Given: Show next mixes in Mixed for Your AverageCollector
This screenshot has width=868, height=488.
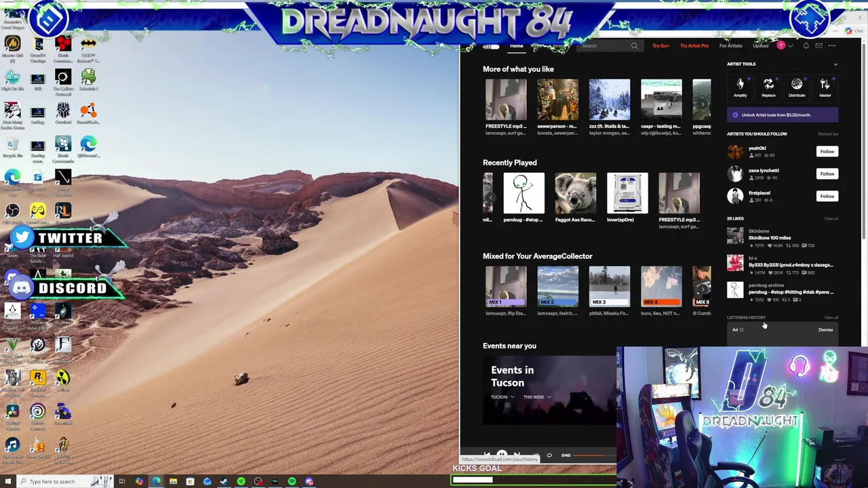Looking at the screenshot, I should 703,289.
